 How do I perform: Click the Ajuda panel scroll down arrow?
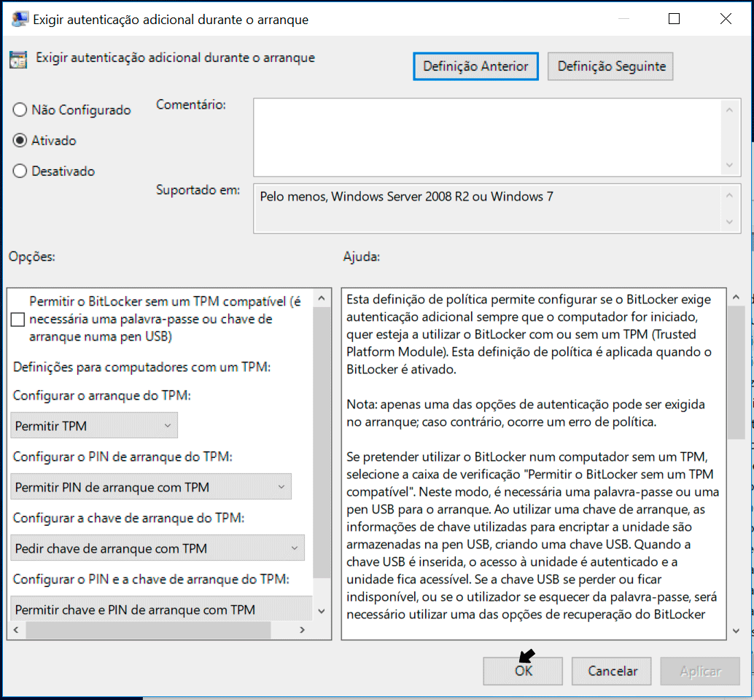point(736,631)
